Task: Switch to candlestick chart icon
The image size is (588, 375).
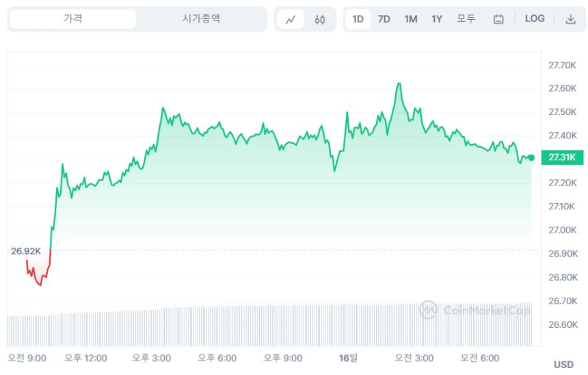Action: [x=320, y=19]
